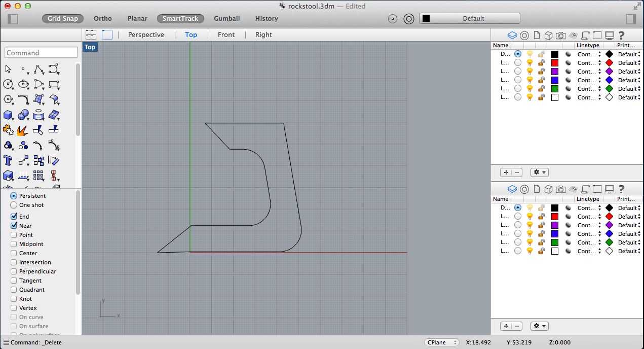Switch to the Right viewport tab
This screenshot has width=644, height=349.
[x=263, y=34]
